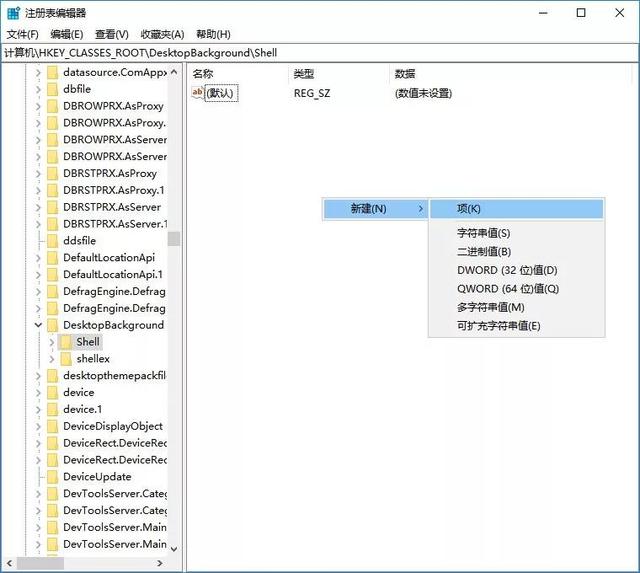Click the dbfile folder icon
Screen dimensions: 640x573
pos(53,89)
